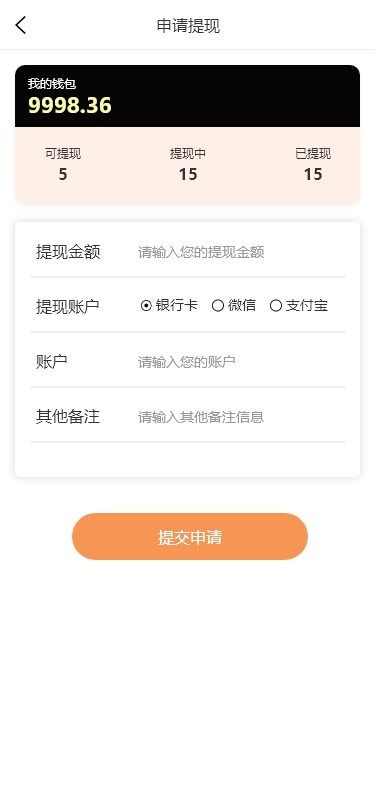Click the 其他备注 row label
375x812 pixels.
(68, 416)
